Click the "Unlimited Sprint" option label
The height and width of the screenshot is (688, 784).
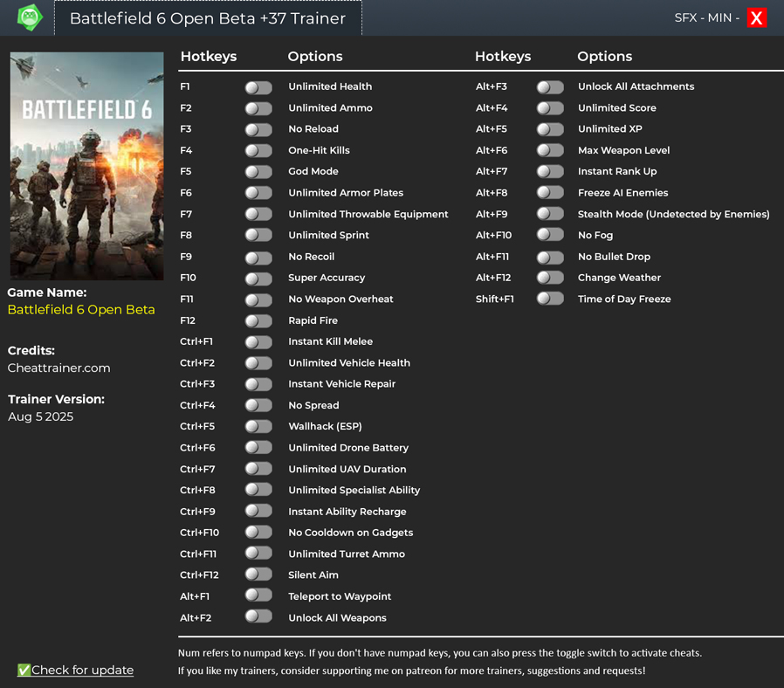point(328,235)
